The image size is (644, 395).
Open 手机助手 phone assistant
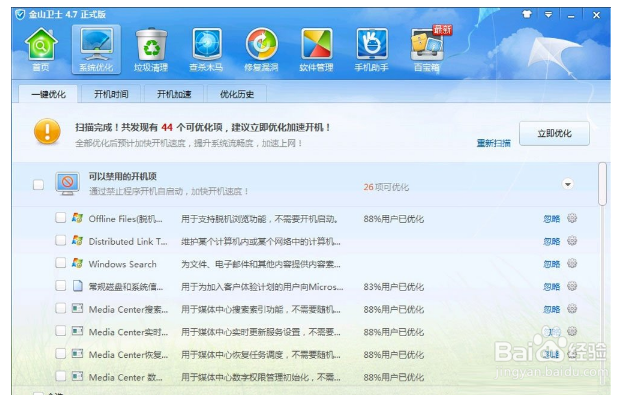click(x=372, y=49)
